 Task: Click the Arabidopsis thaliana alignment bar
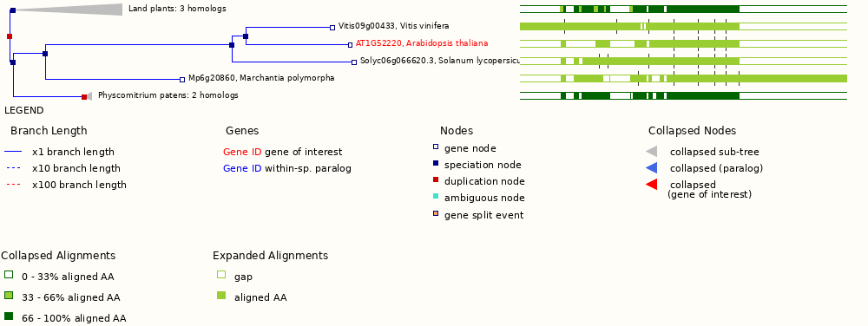(684, 43)
